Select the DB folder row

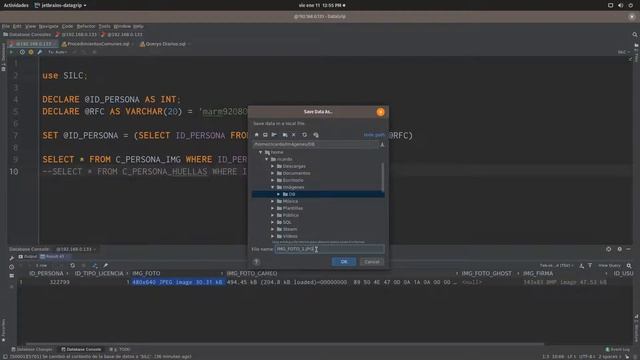pos(318,194)
